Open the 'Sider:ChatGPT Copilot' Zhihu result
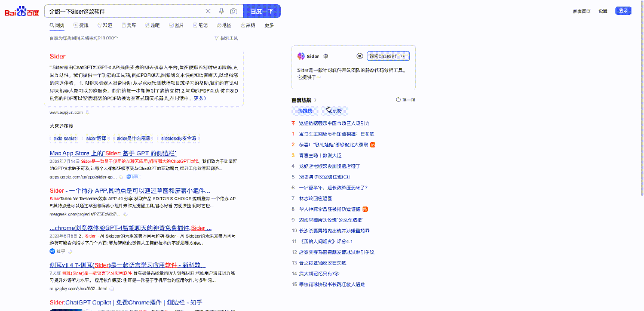This screenshot has width=644, height=311. point(126,303)
